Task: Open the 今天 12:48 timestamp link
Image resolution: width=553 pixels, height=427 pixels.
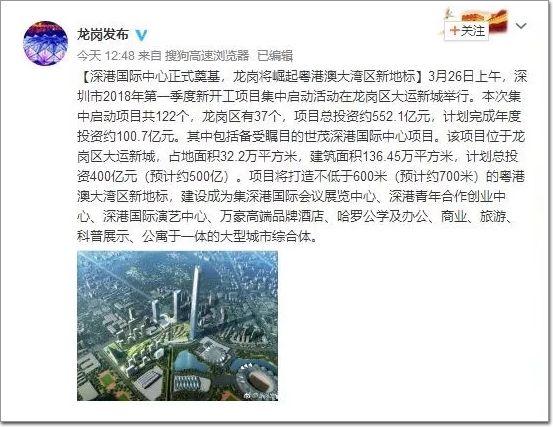Action: coord(106,55)
